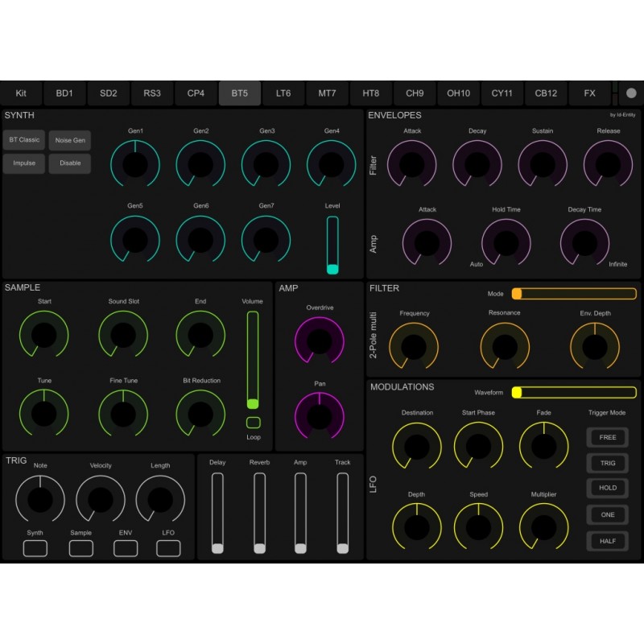Activate the Impulse synth engine
Screen dimensions: 644x644
click(x=23, y=163)
